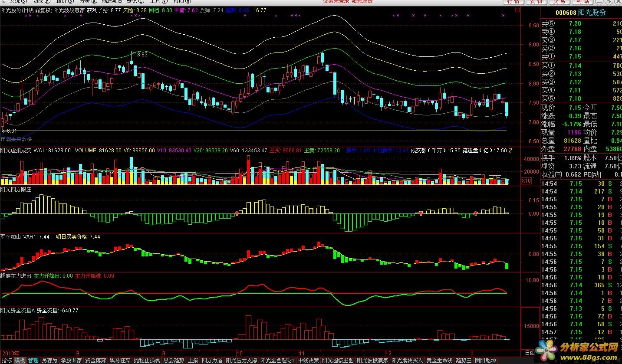Screen dimensions: 622x364
Task: Click the 阳光四方跟庄 panel title
Action: pos(16,189)
